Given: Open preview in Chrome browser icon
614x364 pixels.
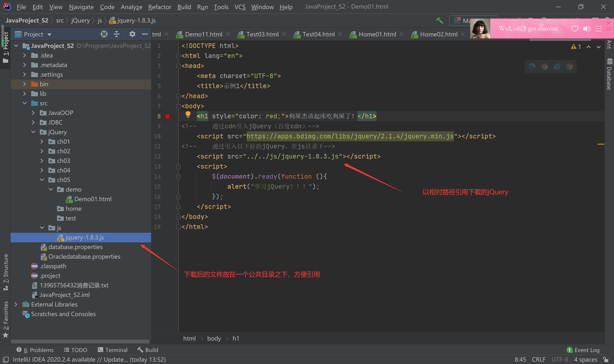Looking at the screenshot, I should click(x=544, y=67).
